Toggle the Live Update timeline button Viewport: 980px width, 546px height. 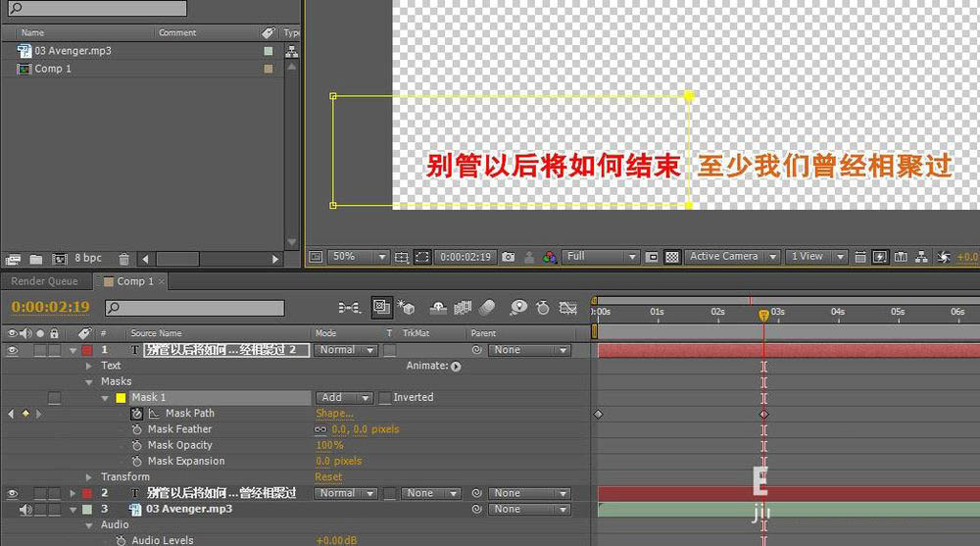(x=381, y=307)
